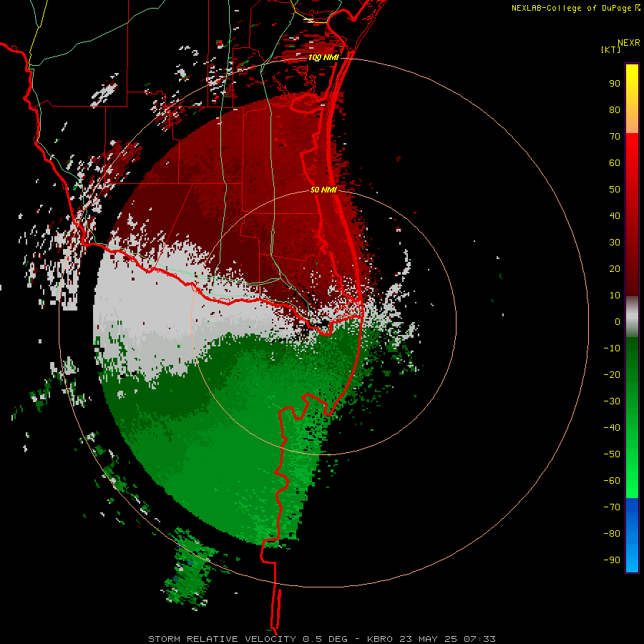Click the STORM RELATIVE VELOCITY product title
Screen dimensions: 644x644
222,639
